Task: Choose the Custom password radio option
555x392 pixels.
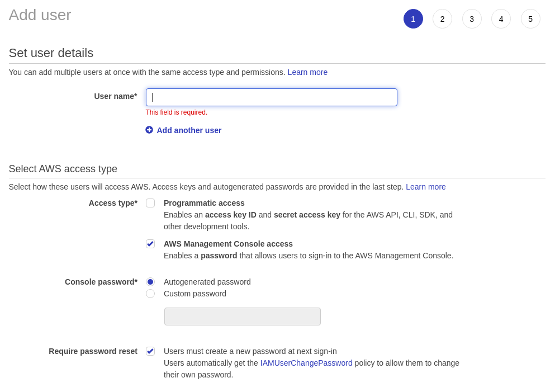Action: pos(150,294)
